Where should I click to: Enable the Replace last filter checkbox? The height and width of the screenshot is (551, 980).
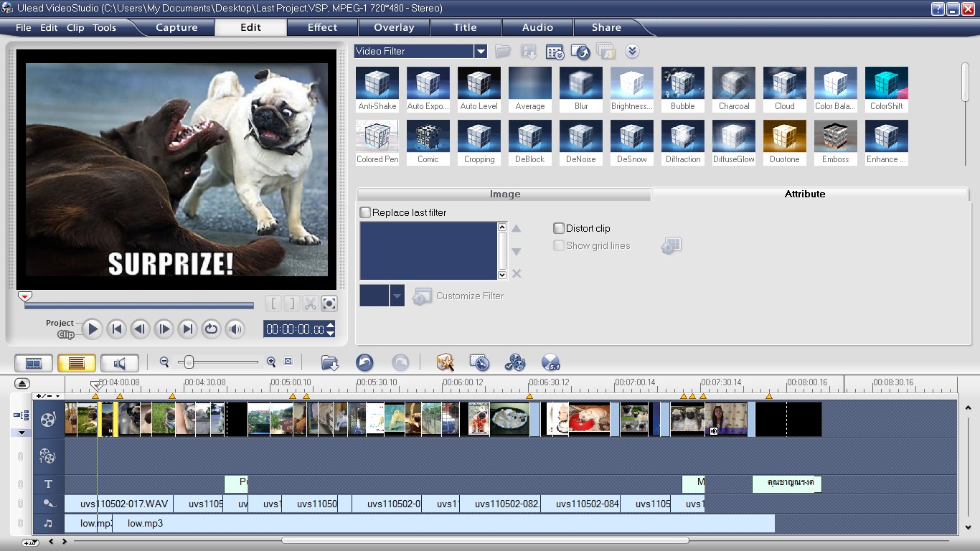[x=366, y=213]
